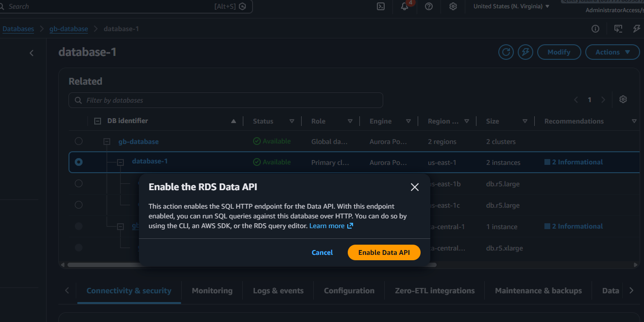644x322 pixels.
Task: Click the Available status check icon for database-1
Action: [x=257, y=162]
